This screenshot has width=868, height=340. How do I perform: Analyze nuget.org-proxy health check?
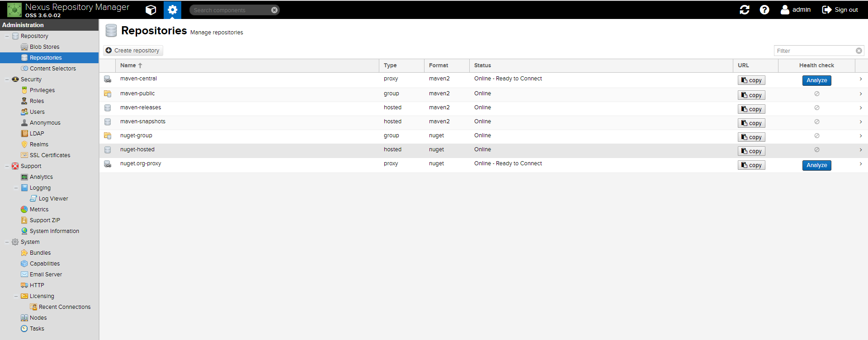click(x=817, y=165)
